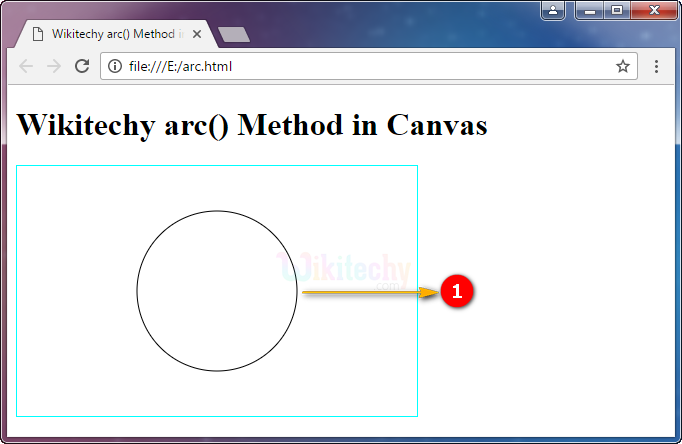The width and height of the screenshot is (682, 444).
Task: Click the red number 1 marker
Action: point(456,292)
